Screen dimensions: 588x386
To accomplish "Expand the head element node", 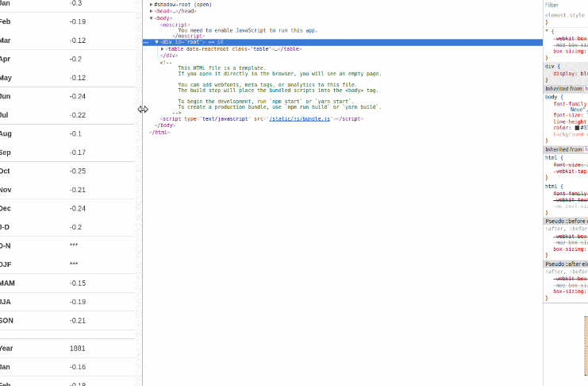I will tap(152, 11).
